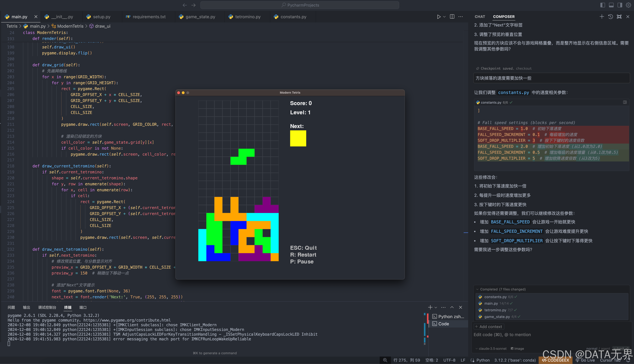Click line and column indicator 行 275
The height and width of the screenshot is (364, 634).
[x=407, y=360]
